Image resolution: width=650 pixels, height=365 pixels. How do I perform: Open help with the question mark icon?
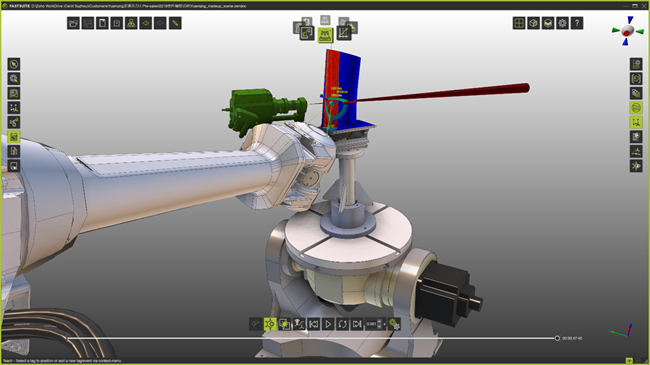(577, 23)
